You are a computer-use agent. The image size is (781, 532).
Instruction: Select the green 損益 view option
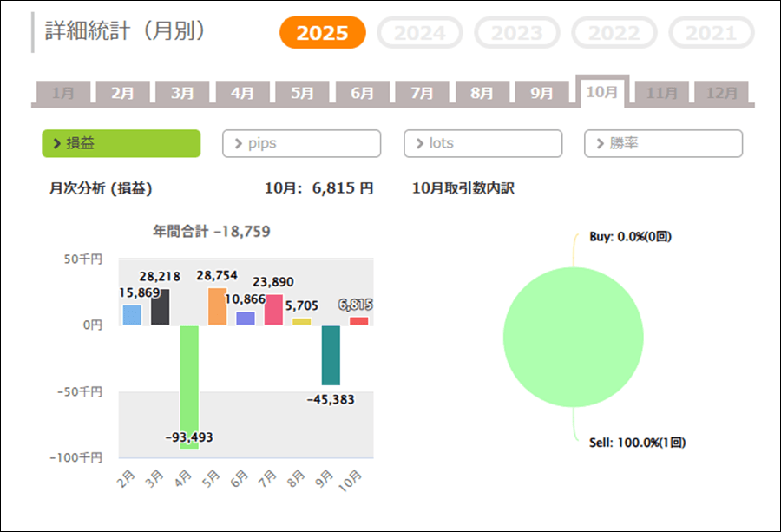point(121,143)
